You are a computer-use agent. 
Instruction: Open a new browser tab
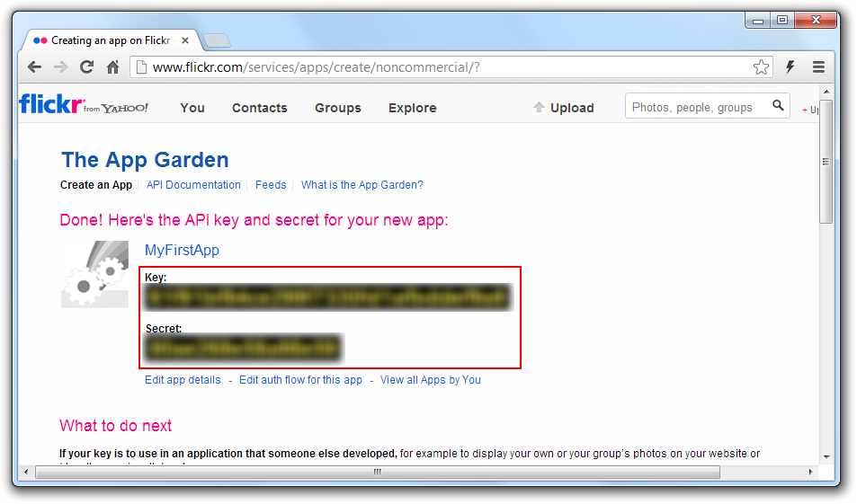(217, 40)
